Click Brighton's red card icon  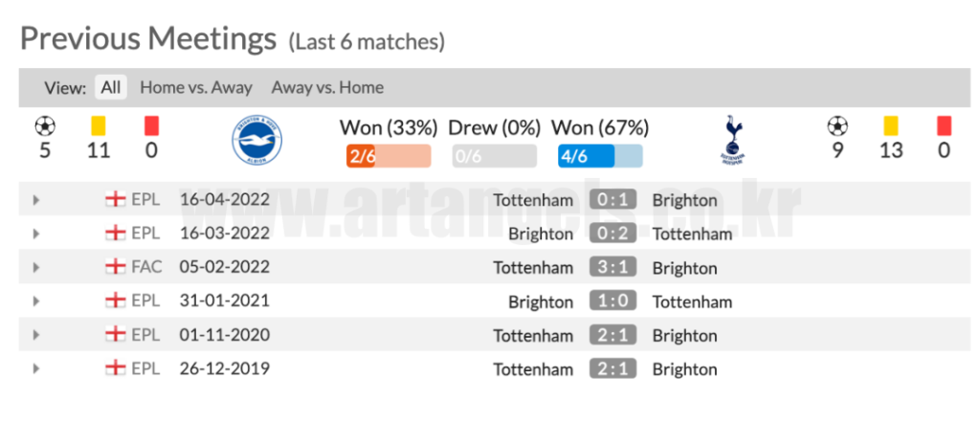point(150,125)
